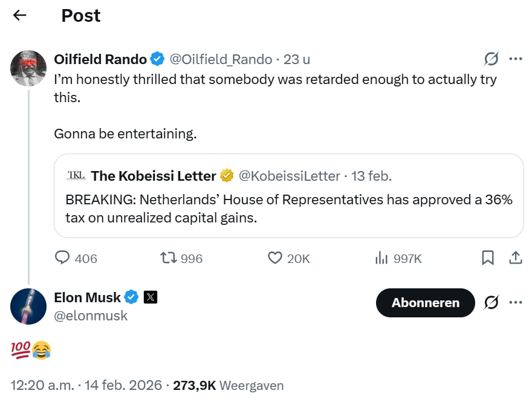Open Grok analysis next to Elon Musk's reply
The image size is (532, 405).
point(491,303)
